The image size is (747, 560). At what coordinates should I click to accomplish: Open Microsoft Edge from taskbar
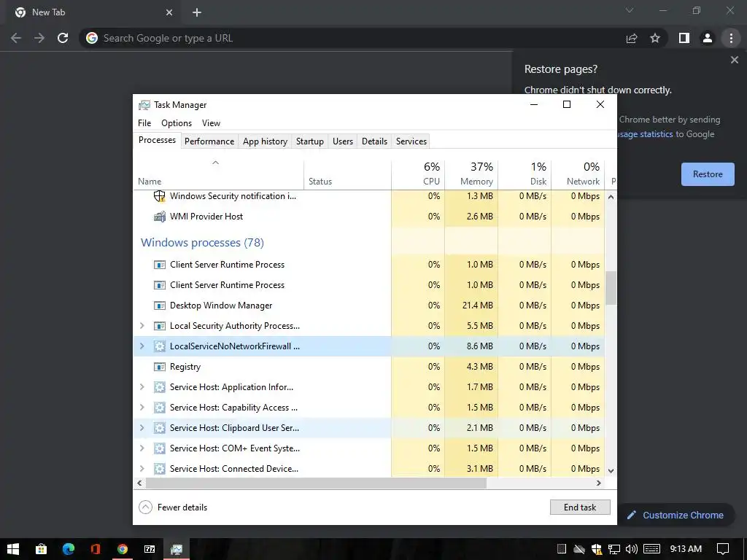click(68, 549)
